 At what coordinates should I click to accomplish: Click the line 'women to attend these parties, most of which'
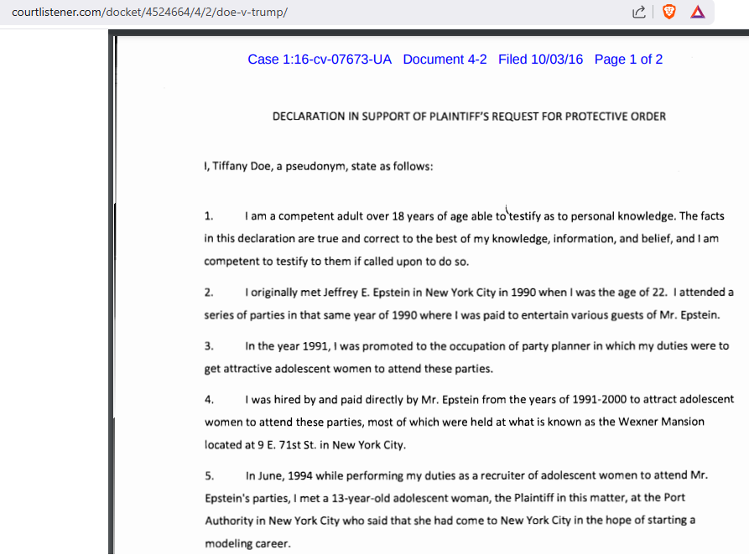pos(455,422)
